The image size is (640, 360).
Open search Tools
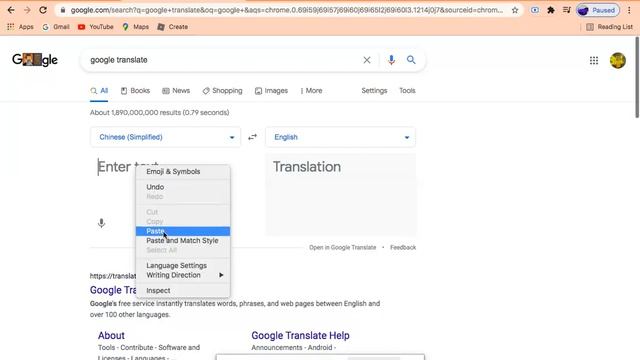(407, 91)
